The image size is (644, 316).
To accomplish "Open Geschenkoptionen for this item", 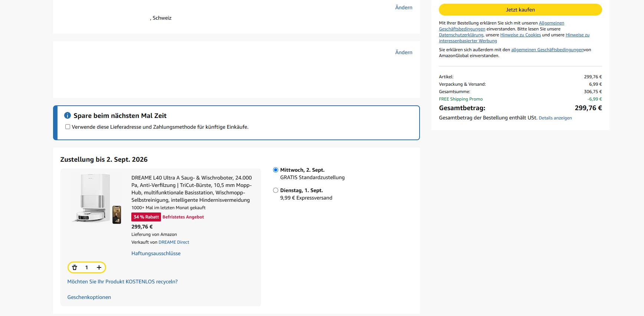I will (89, 297).
